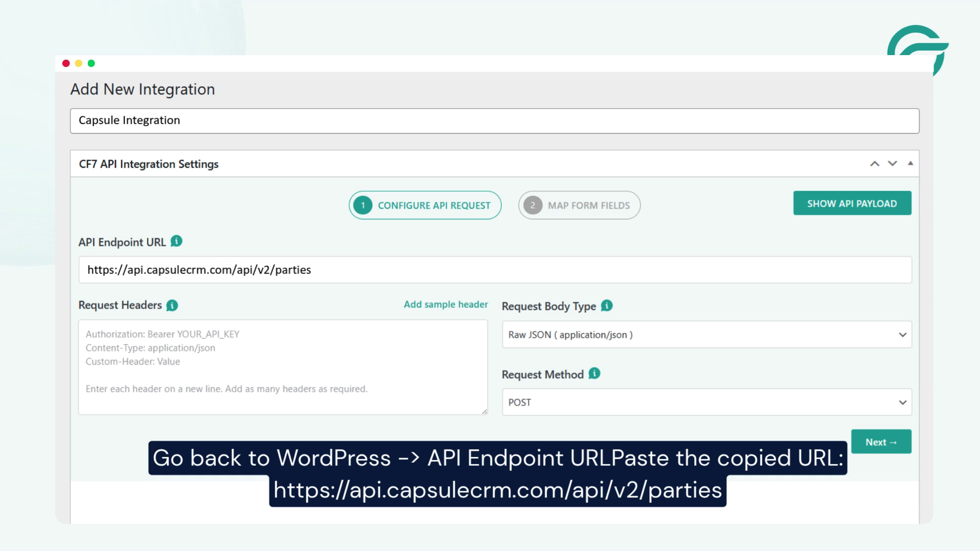Screen dimensions: 980x551
Task: Click inside the Request Headers textarea
Action: click(x=283, y=367)
